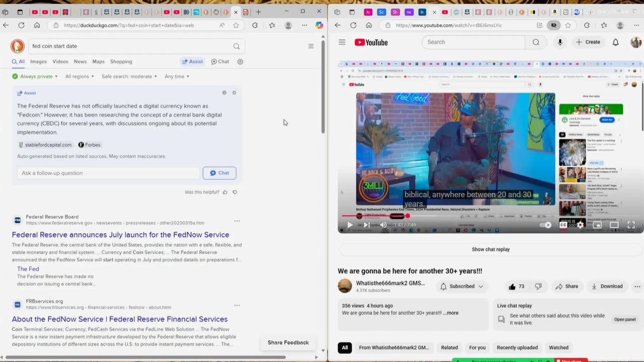Switch to the Videos search tab
Image resolution: width=644 pixels, height=362 pixels.
pyautogui.click(x=60, y=62)
